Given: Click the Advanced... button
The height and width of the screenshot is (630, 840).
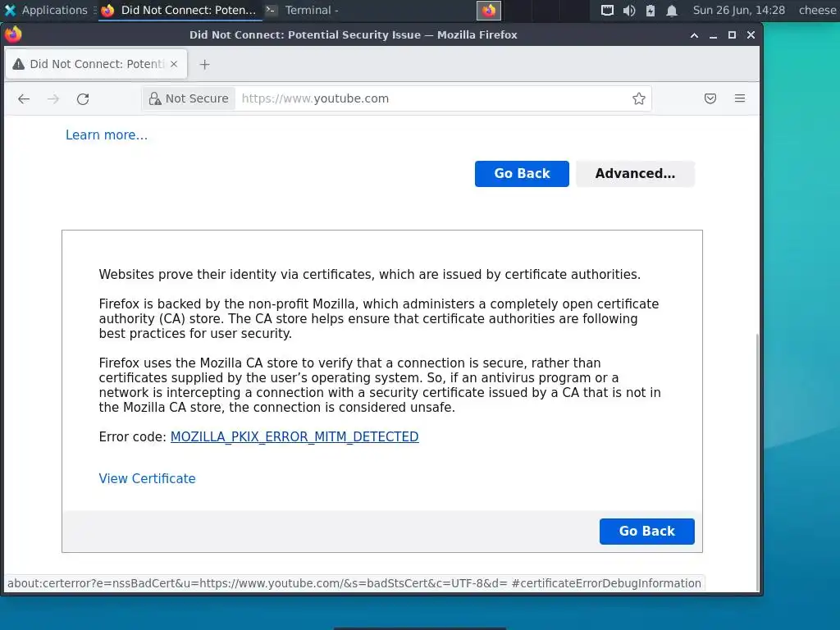Looking at the screenshot, I should [x=636, y=174].
